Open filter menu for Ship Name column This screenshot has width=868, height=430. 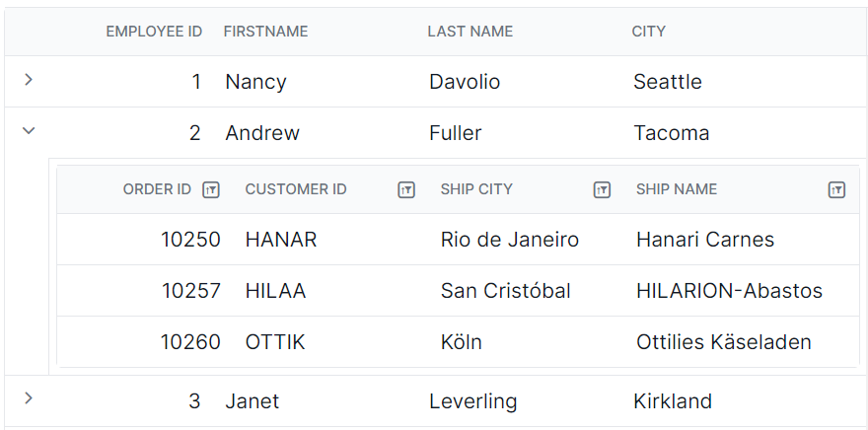pos(836,189)
